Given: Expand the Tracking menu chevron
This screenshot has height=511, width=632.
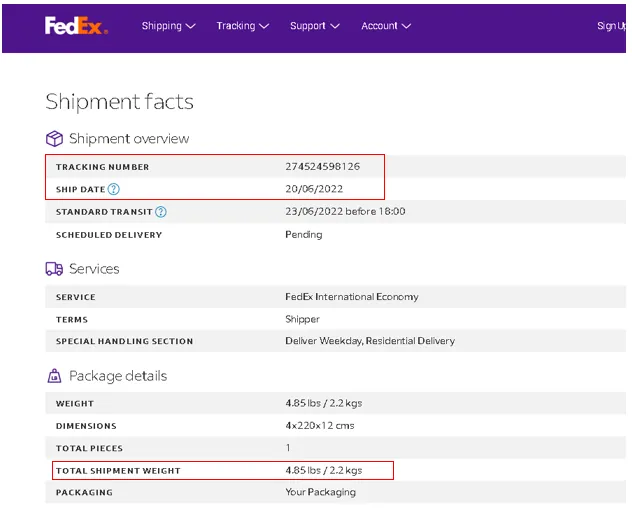Looking at the screenshot, I should pos(264,26).
